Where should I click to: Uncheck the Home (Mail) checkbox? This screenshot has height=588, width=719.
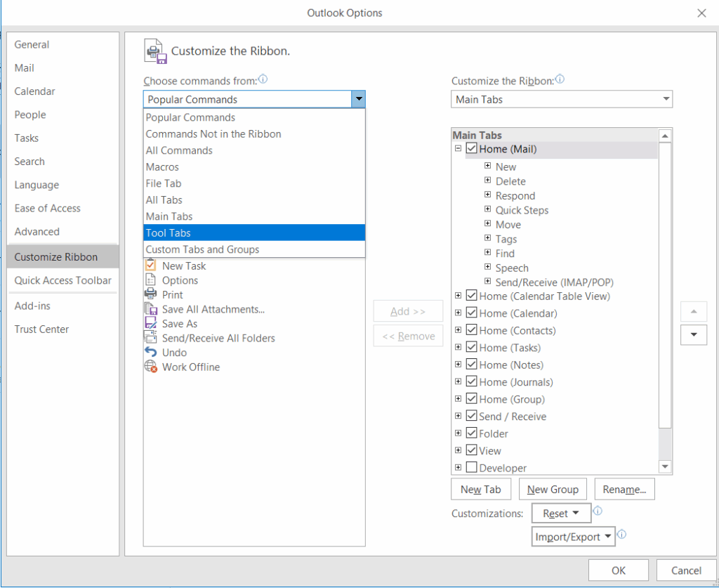point(472,148)
